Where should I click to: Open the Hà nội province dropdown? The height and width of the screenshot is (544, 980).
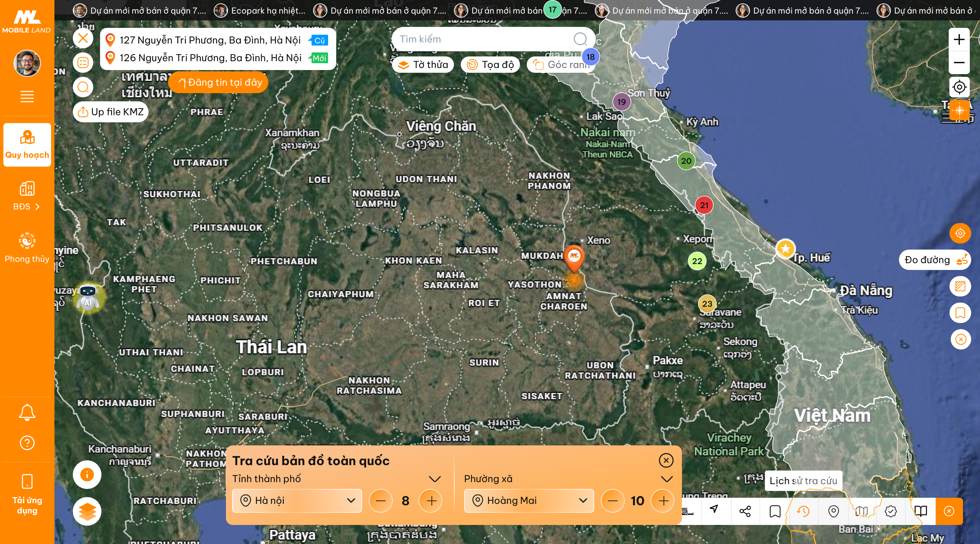[297, 501]
